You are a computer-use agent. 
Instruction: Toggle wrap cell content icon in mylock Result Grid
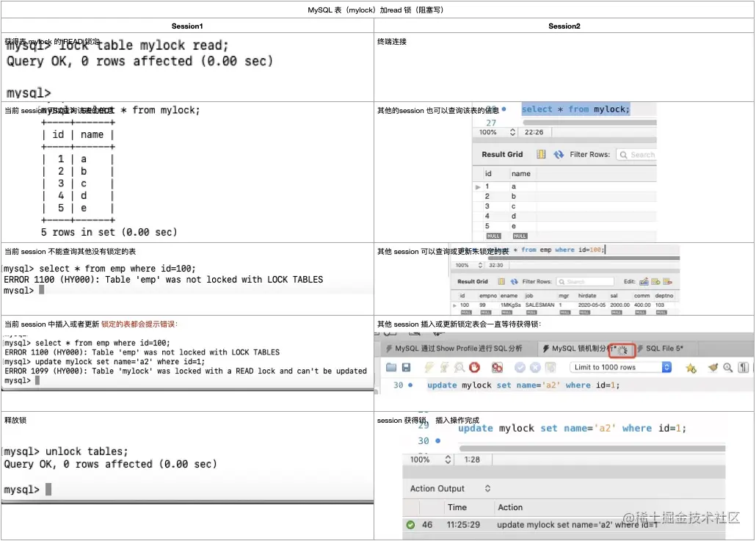[541, 154]
